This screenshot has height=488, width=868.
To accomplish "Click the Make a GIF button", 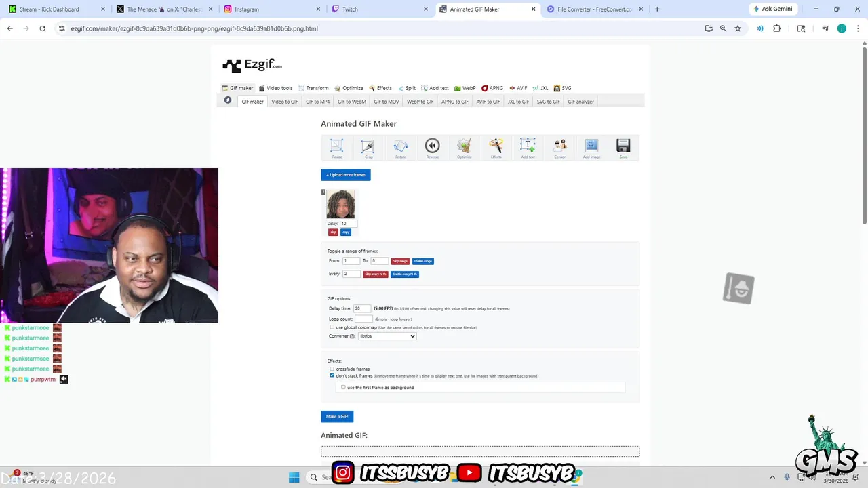I will tap(337, 416).
